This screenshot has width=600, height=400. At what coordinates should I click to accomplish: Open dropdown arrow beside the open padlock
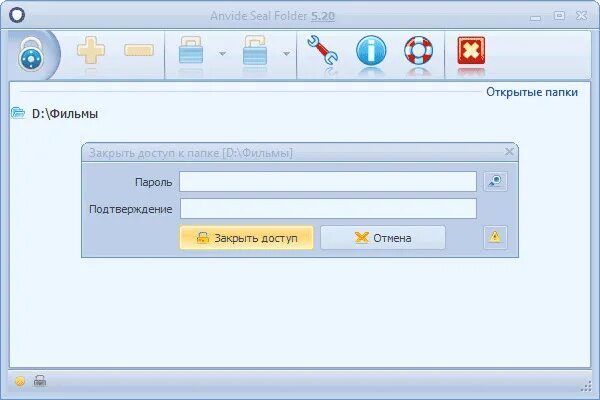click(x=286, y=54)
